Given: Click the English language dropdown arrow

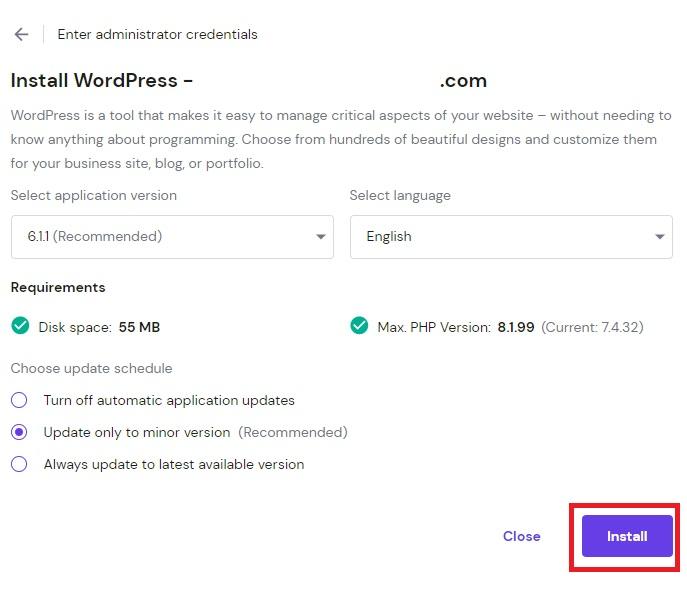Looking at the screenshot, I should click(660, 237).
